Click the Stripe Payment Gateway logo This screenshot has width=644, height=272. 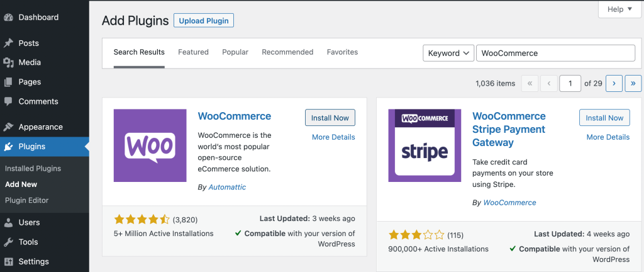click(x=425, y=145)
